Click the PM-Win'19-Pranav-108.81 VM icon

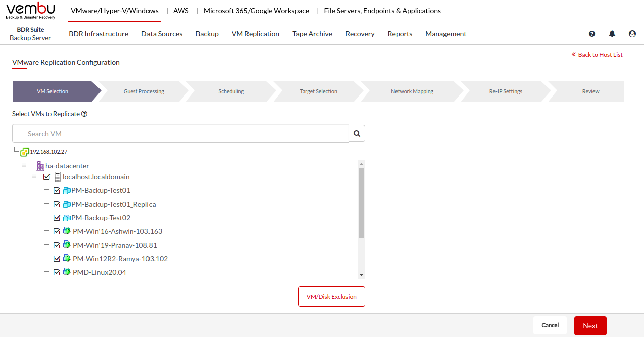[x=66, y=245]
